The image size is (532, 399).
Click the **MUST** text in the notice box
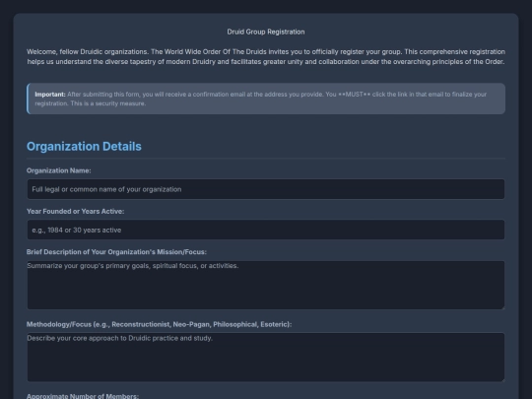click(355, 95)
